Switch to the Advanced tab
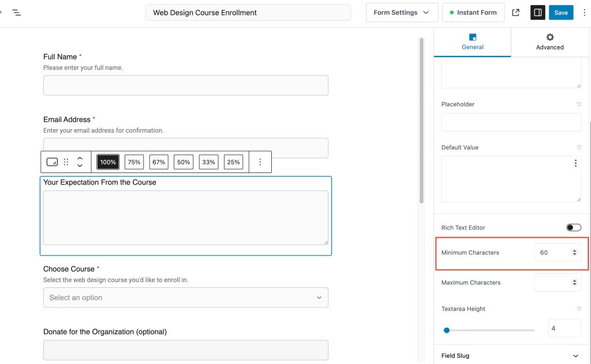The width and height of the screenshot is (591, 364). (x=549, y=42)
